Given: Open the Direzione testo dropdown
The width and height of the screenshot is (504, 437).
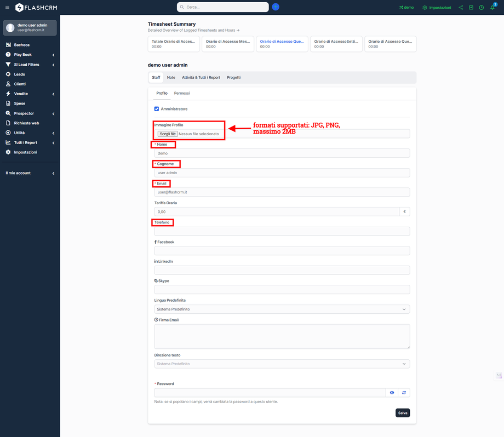Looking at the screenshot, I should (282, 364).
